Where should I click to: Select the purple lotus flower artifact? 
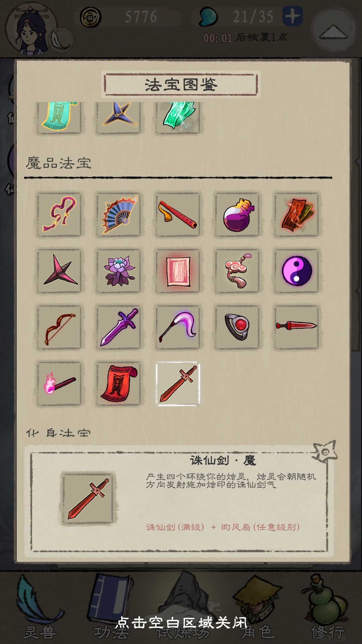[x=119, y=271]
